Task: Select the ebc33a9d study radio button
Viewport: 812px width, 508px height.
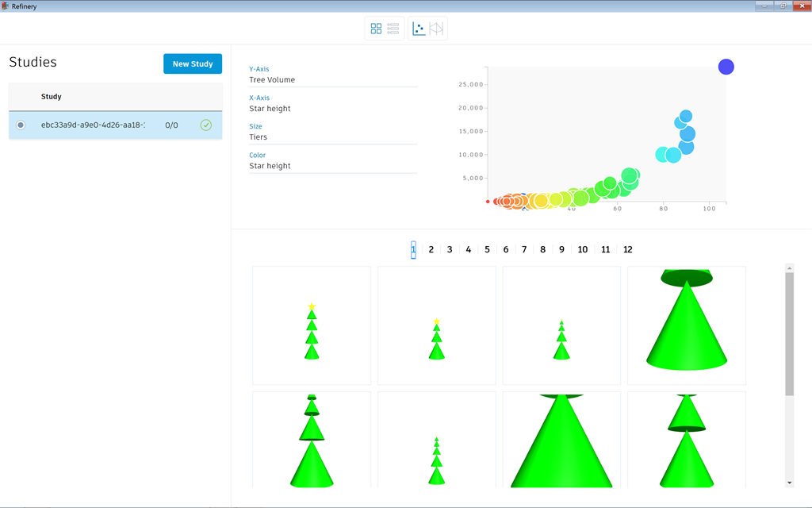Action: point(21,125)
